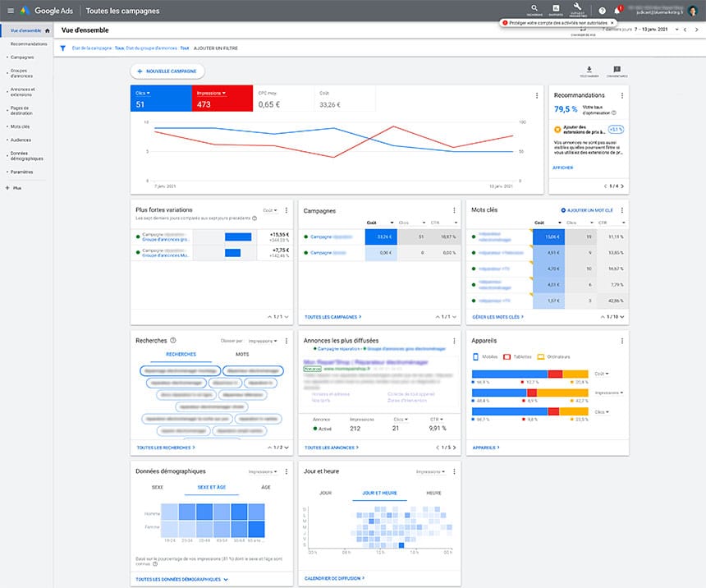Click the download (Télécharger) icon
Viewport: 706px width, 588px height.
tap(589, 71)
